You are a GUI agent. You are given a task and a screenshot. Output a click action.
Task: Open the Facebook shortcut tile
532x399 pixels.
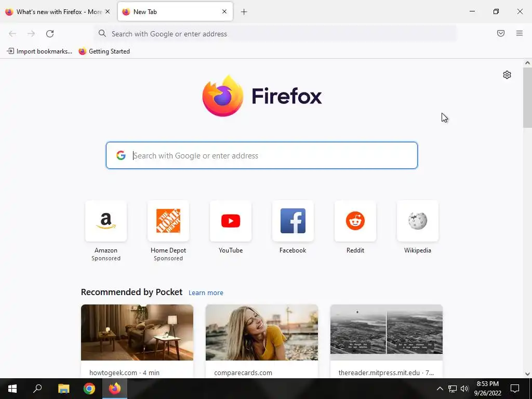293,221
